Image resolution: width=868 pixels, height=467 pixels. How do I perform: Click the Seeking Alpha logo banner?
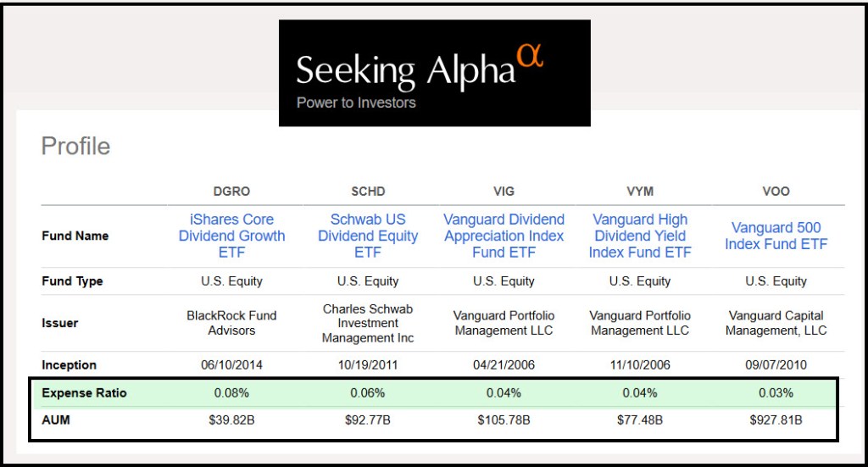(435, 73)
